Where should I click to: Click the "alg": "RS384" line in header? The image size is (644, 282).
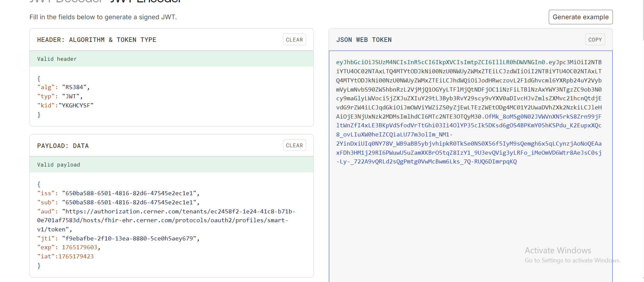pos(63,87)
